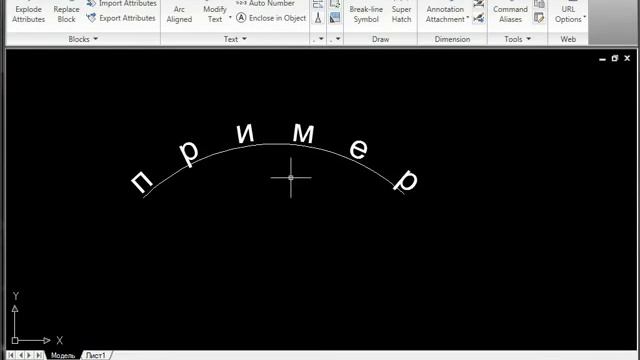Screen dimensions: 640x360
Task: Expand the URL Options dropdown arrow
Action: click(584, 18)
